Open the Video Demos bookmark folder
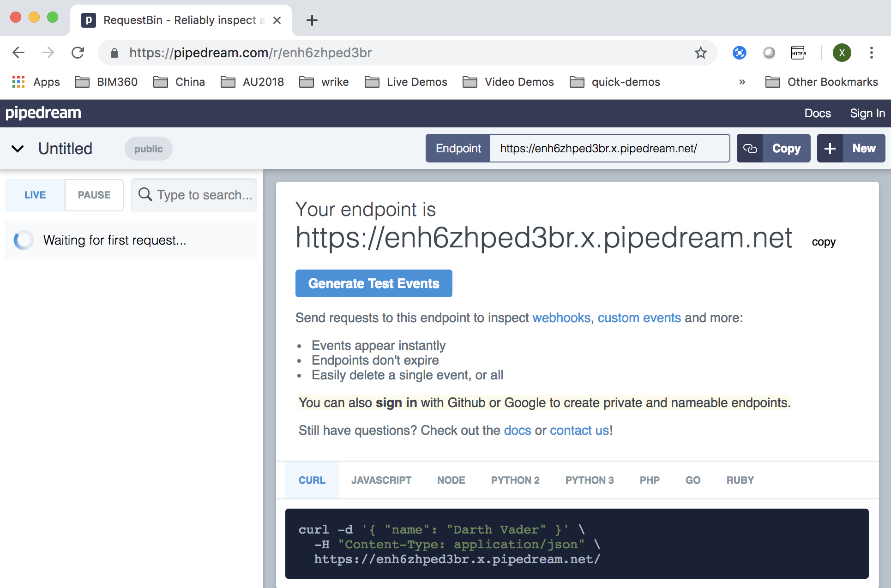The image size is (891, 588). pyautogui.click(x=508, y=82)
